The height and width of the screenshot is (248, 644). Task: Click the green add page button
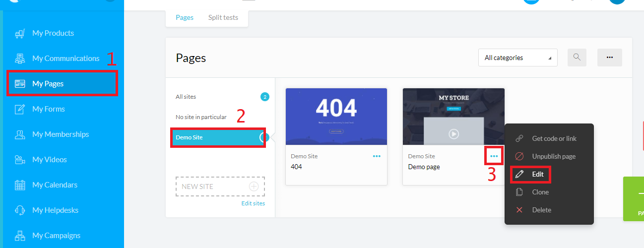634,199
